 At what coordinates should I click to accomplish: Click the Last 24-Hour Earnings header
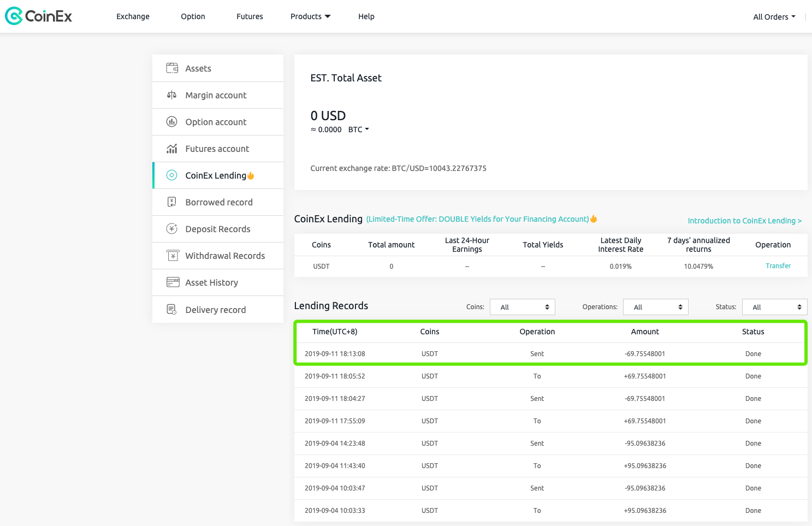click(x=467, y=245)
